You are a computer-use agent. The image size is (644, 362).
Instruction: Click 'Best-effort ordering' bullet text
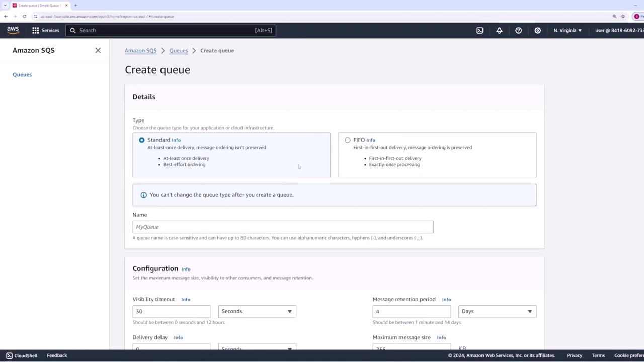pyautogui.click(x=184, y=164)
